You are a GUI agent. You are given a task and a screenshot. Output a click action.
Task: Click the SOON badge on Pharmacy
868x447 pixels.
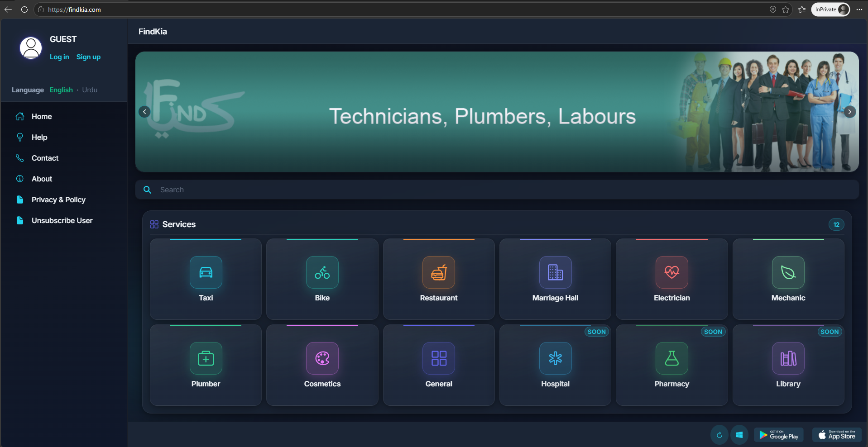click(713, 332)
